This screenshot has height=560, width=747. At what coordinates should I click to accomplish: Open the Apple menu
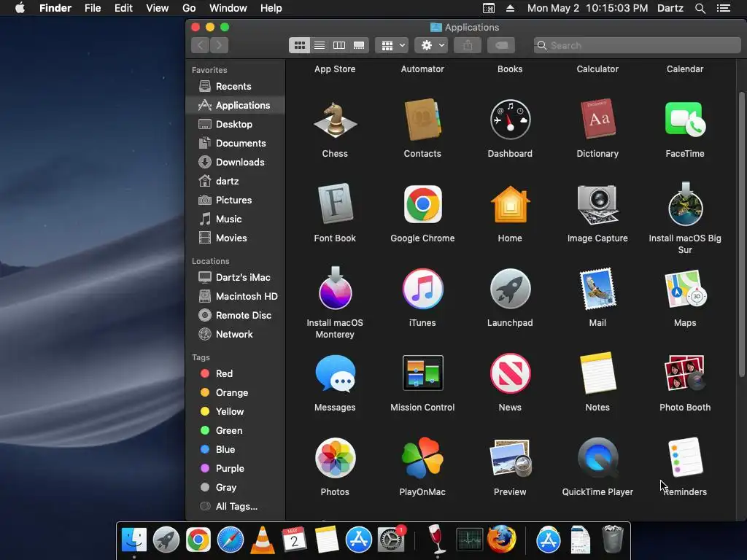20,8
